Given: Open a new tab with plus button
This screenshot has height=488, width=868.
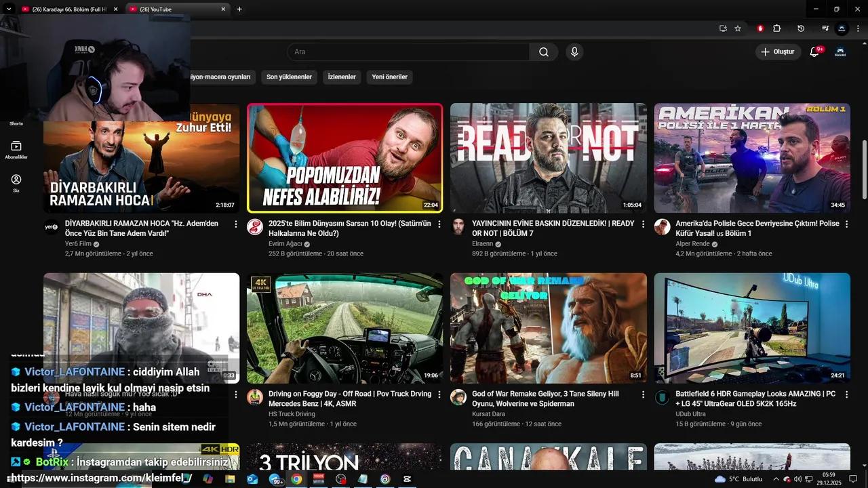Looking at the screenshot, I should click(x=239, y=9).
